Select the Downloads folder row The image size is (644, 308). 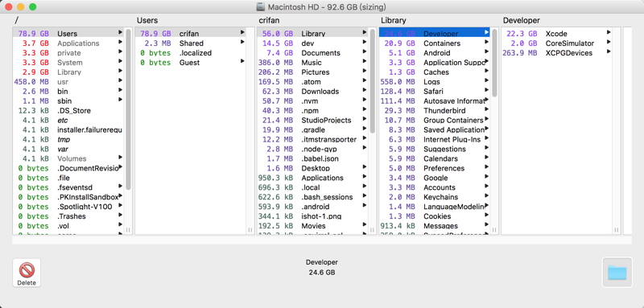[x=312, y=91]
